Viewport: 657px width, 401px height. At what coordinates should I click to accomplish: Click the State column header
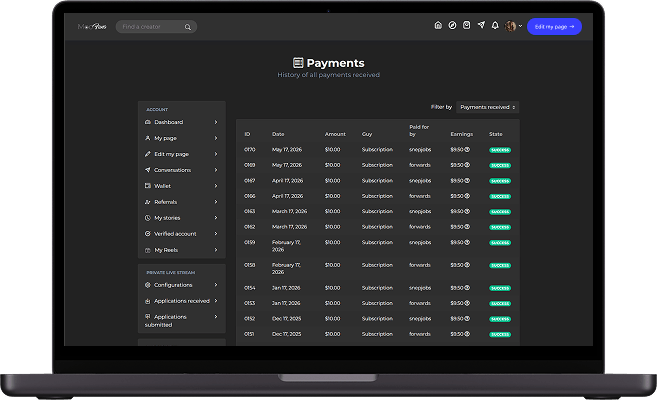tap(495, 134)
